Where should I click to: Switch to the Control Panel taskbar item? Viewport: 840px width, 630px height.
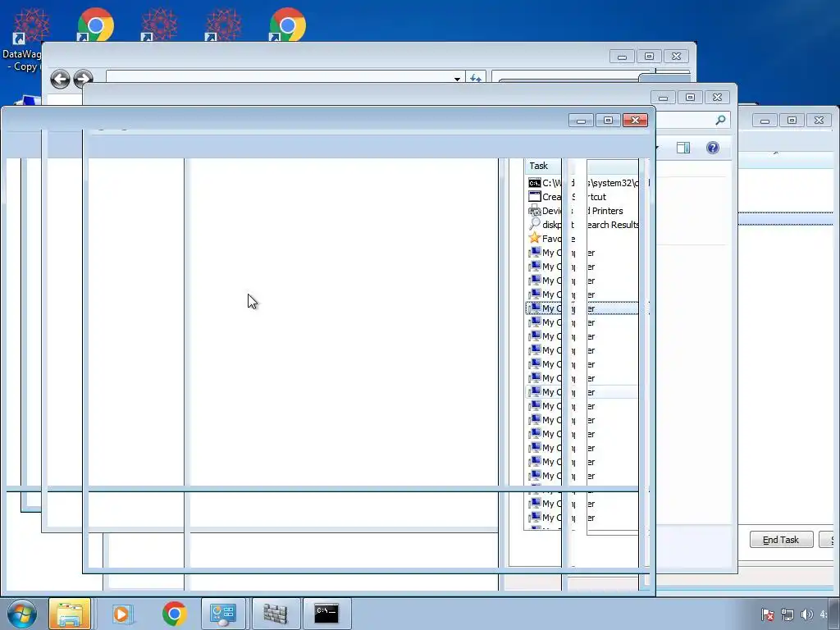[223, 614]
